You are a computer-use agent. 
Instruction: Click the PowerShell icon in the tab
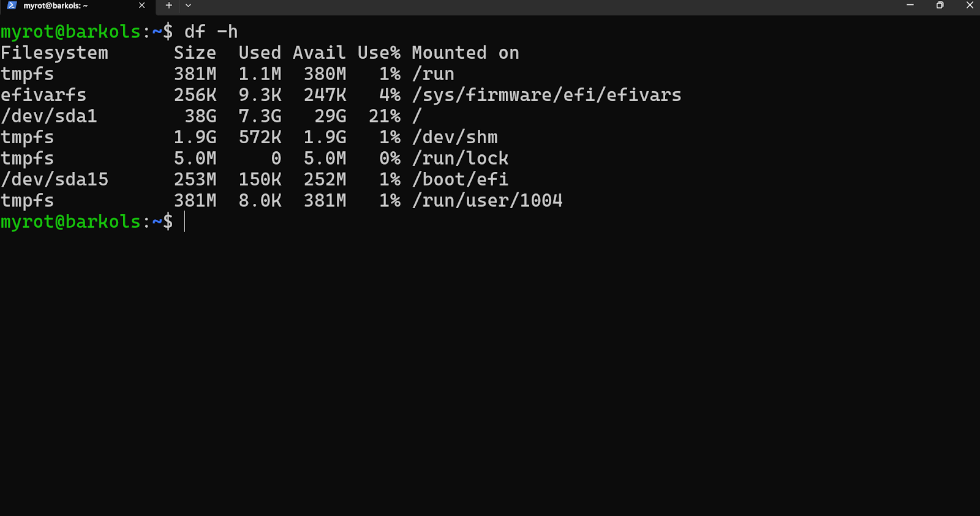point(12,6)
